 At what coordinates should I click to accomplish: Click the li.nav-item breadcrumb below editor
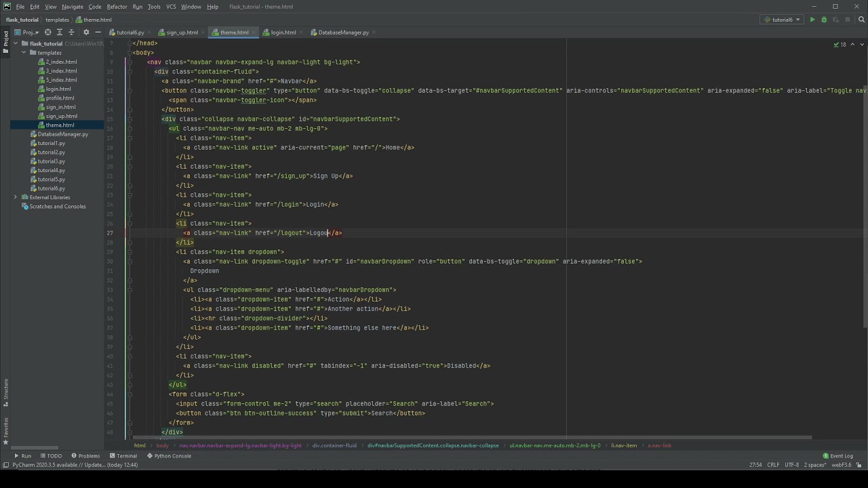tap(624, 445)
